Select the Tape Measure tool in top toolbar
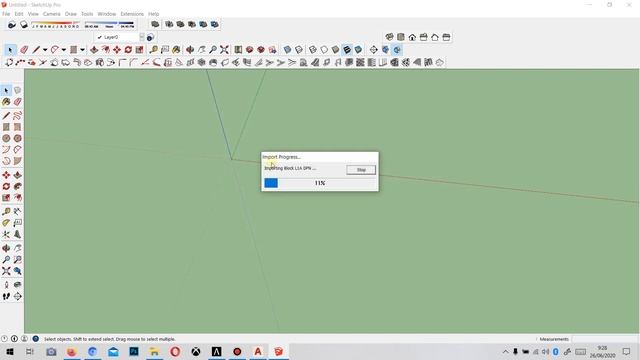 [x=153, y=50]
